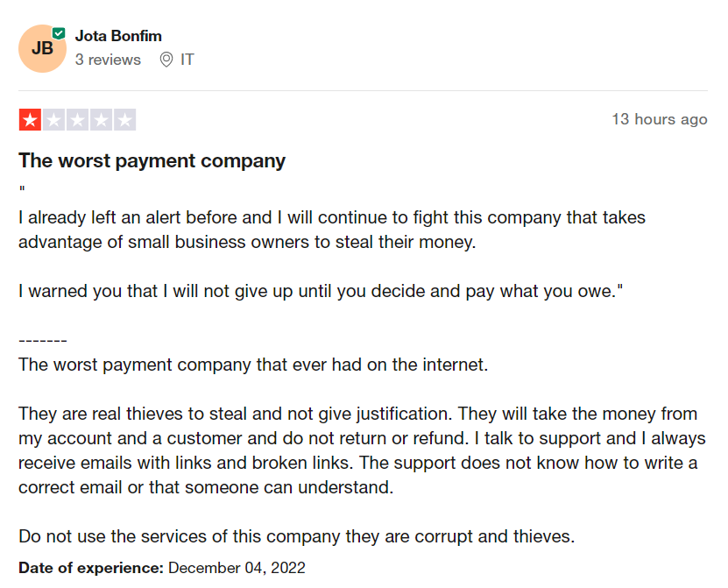728x588 pixels.
Task: Click the green verified checkmark badge
Action: pos(59,33)
